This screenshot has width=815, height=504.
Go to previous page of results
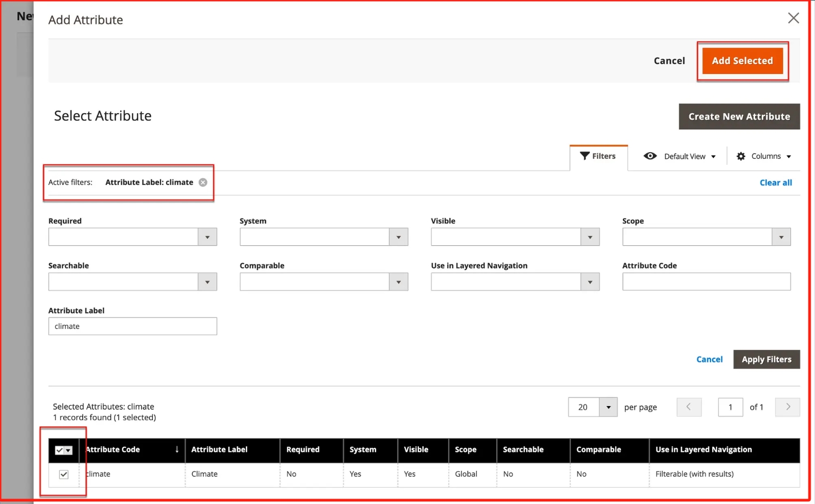tap(689, 407)
